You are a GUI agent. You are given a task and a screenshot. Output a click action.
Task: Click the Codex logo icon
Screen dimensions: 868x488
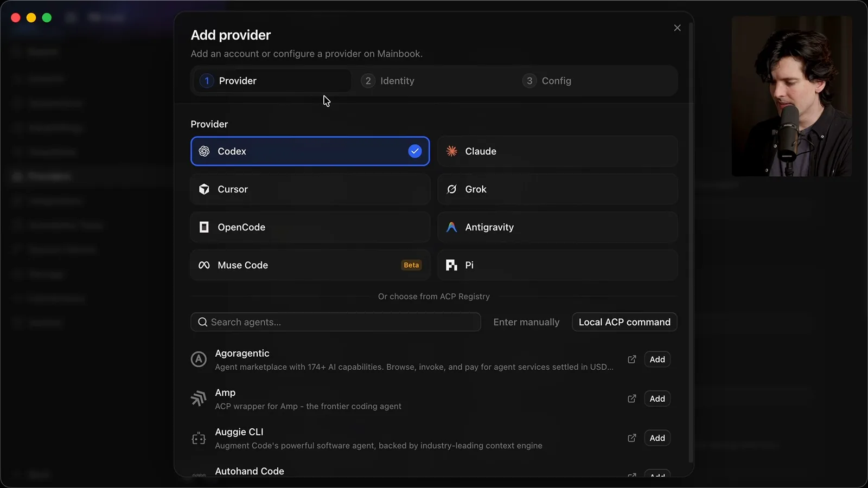click(x=204, y=151)
